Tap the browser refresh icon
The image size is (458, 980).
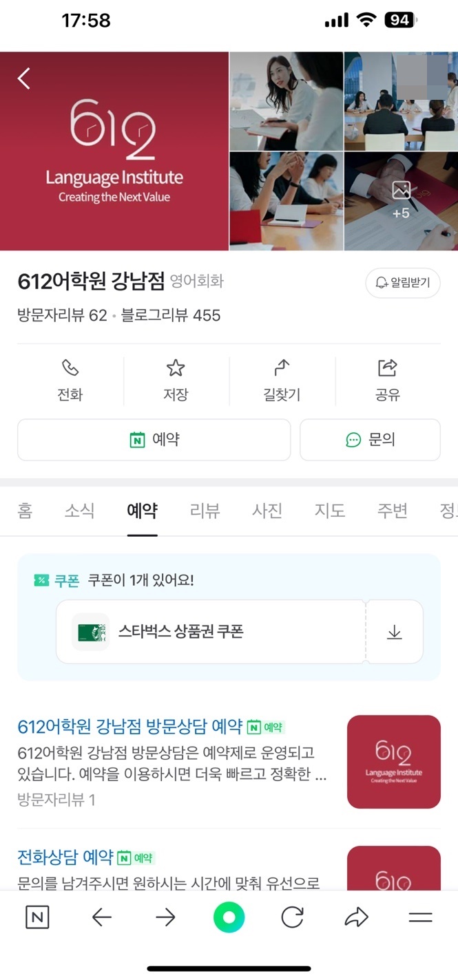[293, 917]
